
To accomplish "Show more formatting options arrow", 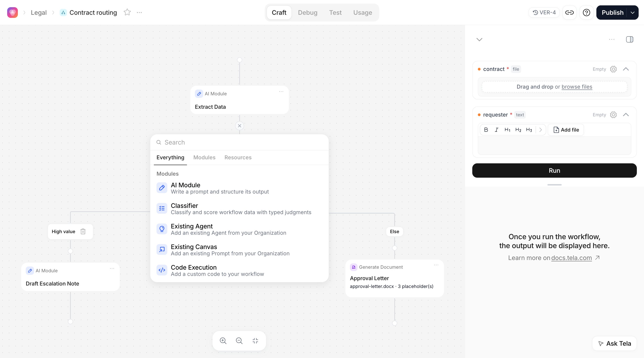I will pyautogui.click(x=540, y=130).
